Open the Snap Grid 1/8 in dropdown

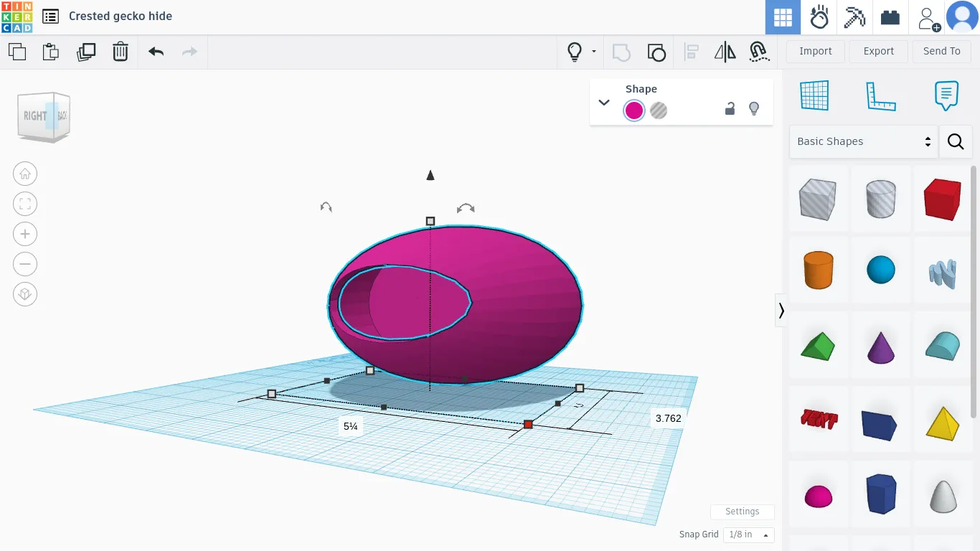pyautogui.click(x=748, y=534)
